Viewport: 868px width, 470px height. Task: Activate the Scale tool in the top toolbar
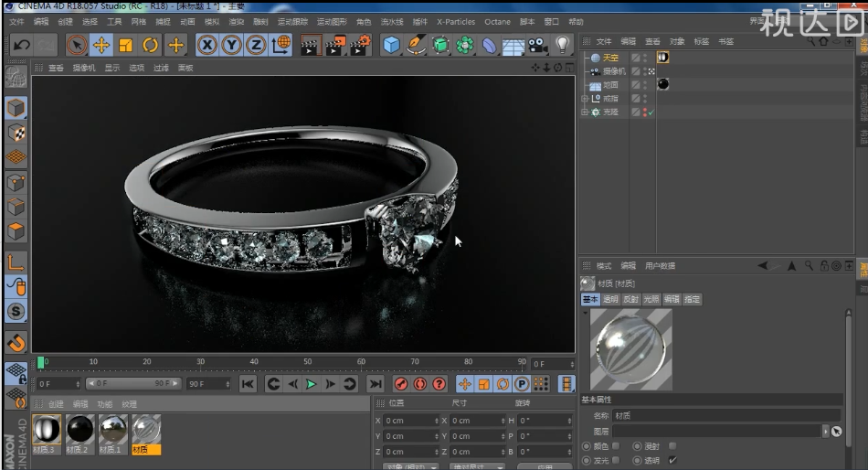tap(126, 45)
